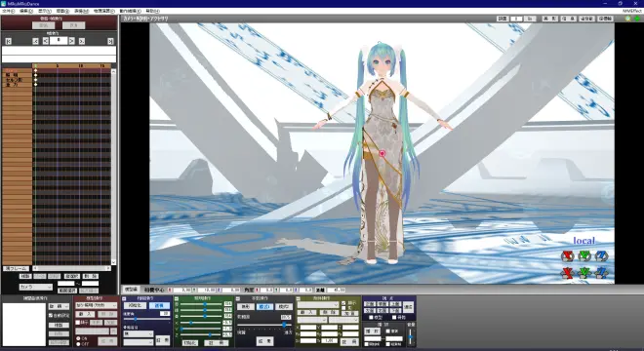This screenshot has width=644, height=351.
Task: Step forward one frame arrow
Action: [x=72, y=41]
